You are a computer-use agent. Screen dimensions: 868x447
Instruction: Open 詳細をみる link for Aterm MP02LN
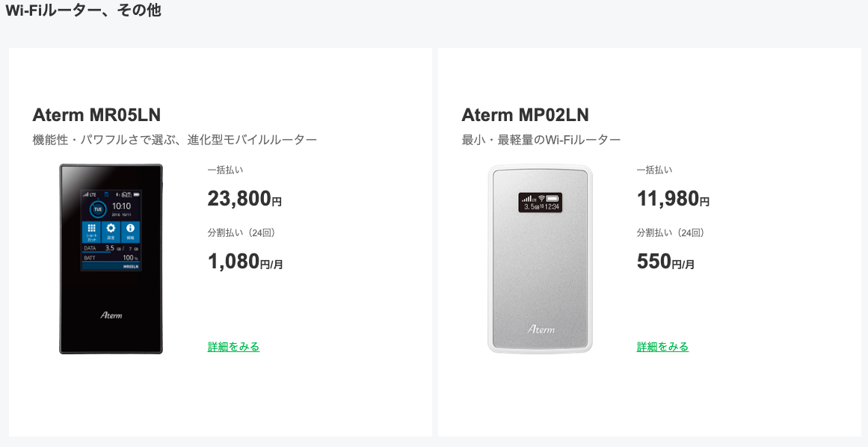pyautogui.click(x=661, y=347)
